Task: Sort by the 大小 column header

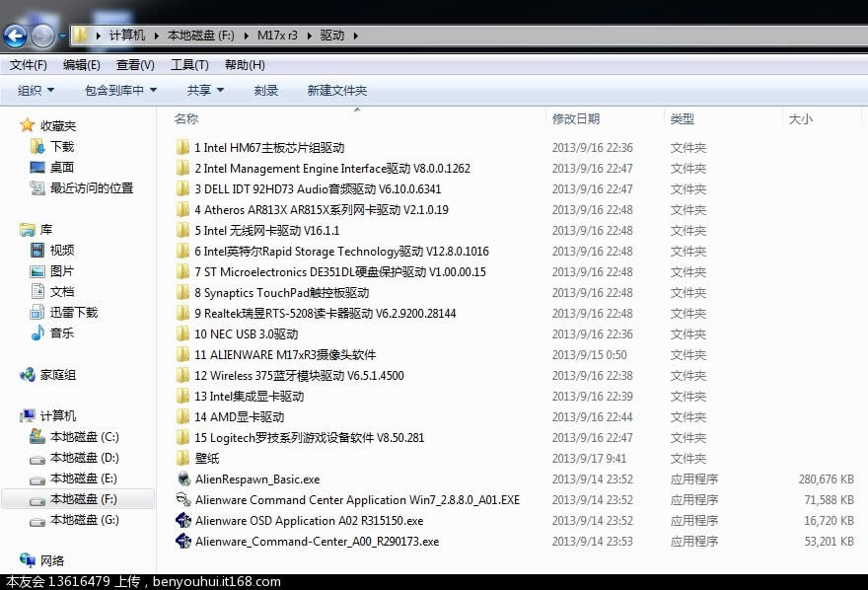Action: [x=801, y=119]
